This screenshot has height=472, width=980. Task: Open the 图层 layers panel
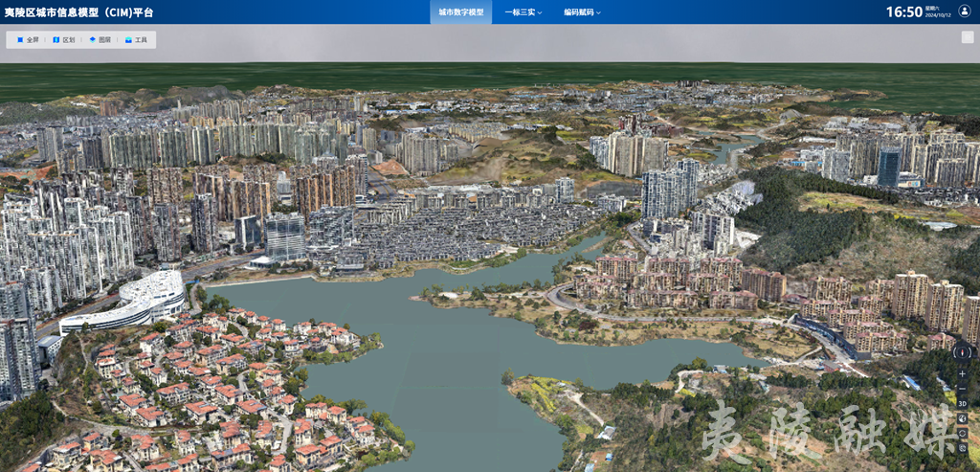100,40
